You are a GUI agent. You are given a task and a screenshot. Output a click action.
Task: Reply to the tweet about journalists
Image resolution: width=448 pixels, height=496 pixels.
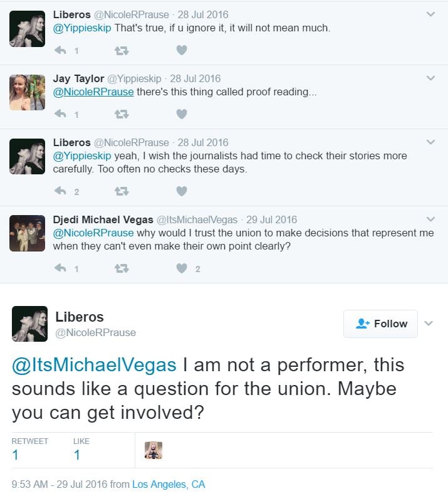coord(61,191)
